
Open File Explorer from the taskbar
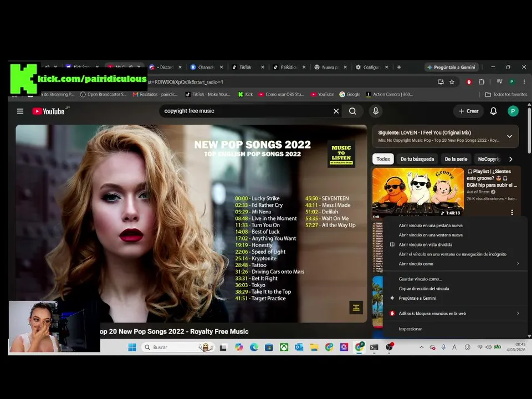314,347
